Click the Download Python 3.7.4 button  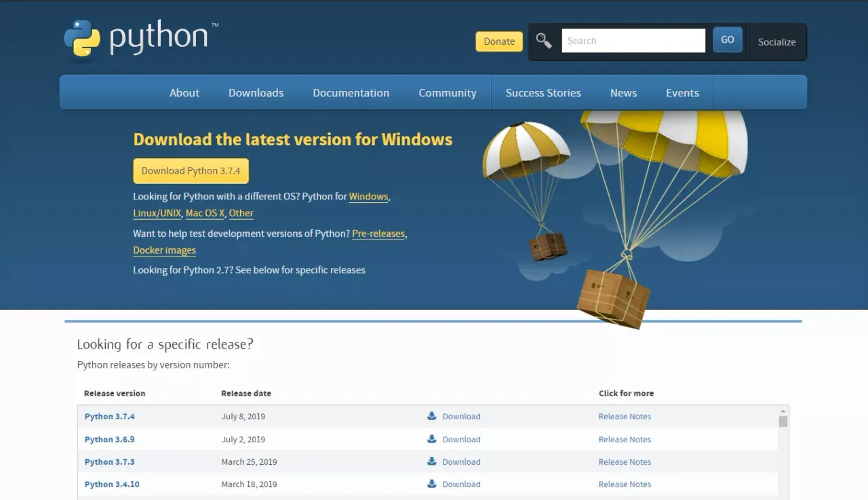191,171
